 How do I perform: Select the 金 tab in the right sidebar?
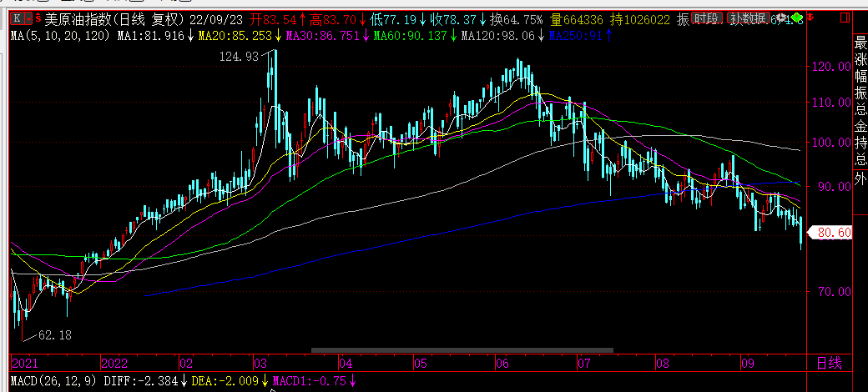point(859,127)
